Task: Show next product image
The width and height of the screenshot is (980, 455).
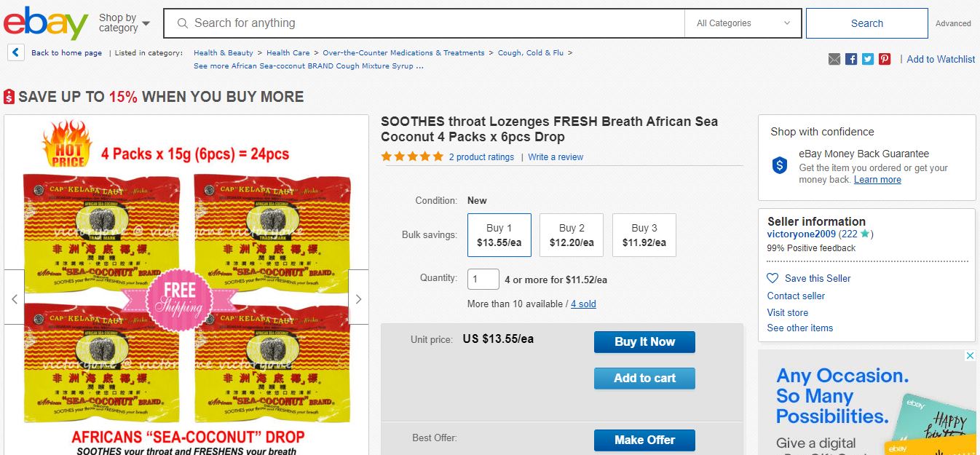Action: click(358, 298)
